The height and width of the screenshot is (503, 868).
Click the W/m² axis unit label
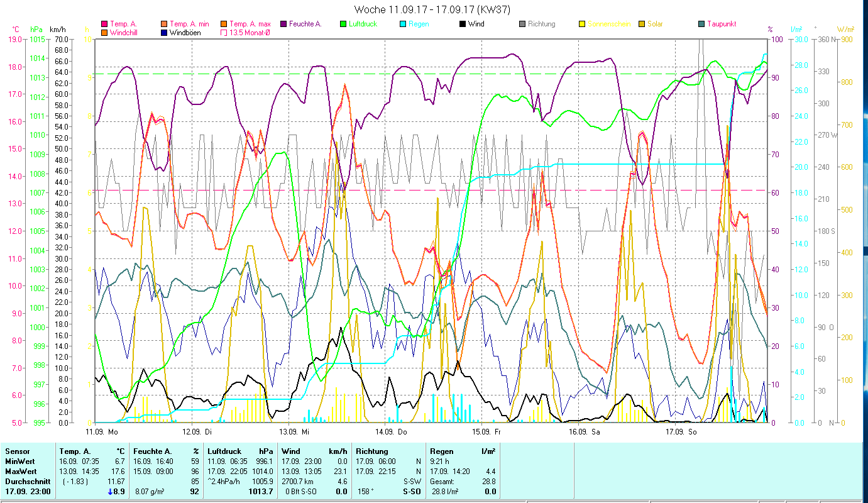click(x=845, y=30)
